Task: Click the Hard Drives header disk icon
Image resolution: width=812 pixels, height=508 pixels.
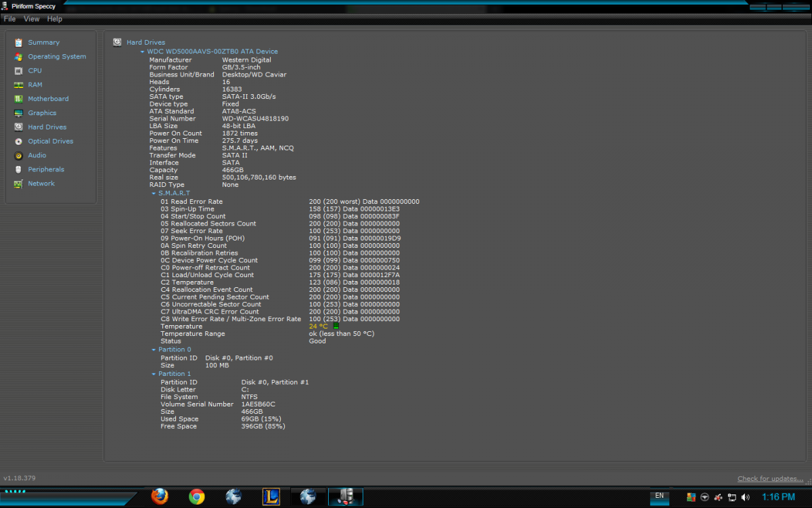Action: click(118, 42)
